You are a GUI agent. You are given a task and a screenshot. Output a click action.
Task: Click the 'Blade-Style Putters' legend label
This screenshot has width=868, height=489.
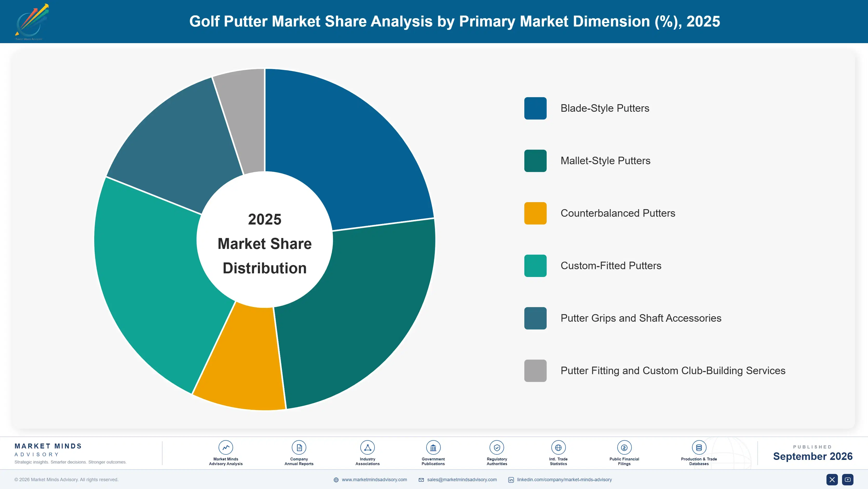pyautogui.click(x=605, y=108)
